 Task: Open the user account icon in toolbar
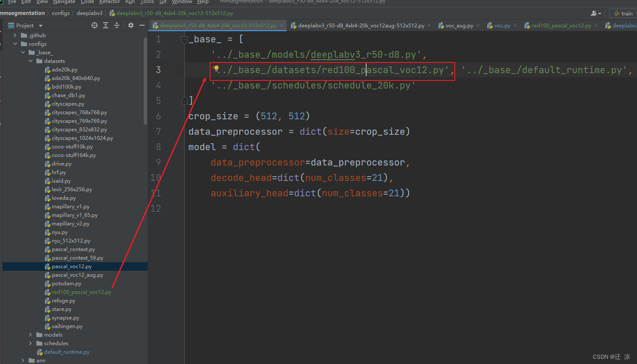(596, 14)
